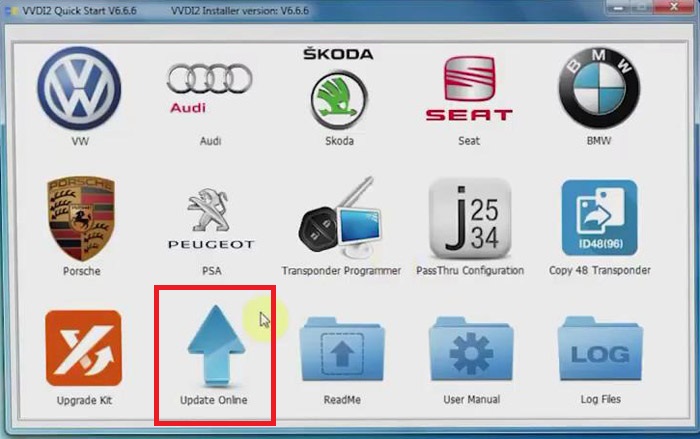Screen dimensions: 700x439
Task: Click the "Update Online" label
Action: tap(213, 400)
